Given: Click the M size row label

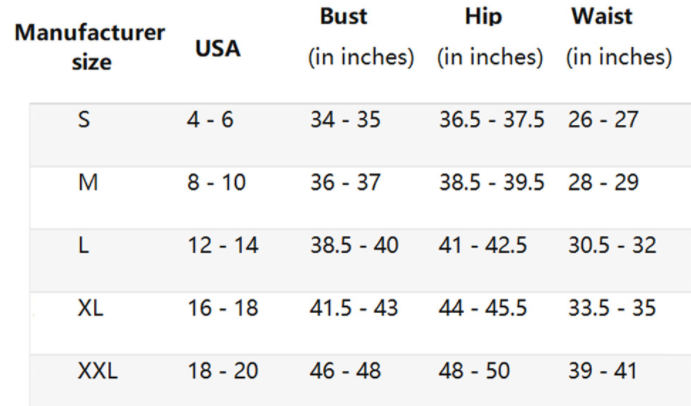Looking at the screenshot, I should pyautogui.click(x=87, y=184).
